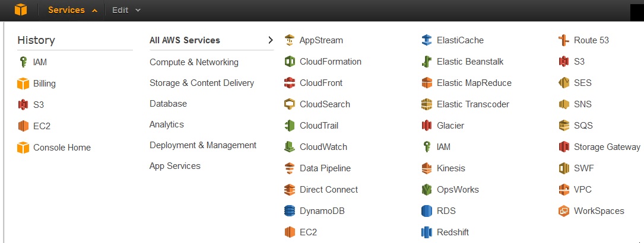
Task: Click the CloudFormation service icon
Action: pyautogui.click(x=290, y=62)
